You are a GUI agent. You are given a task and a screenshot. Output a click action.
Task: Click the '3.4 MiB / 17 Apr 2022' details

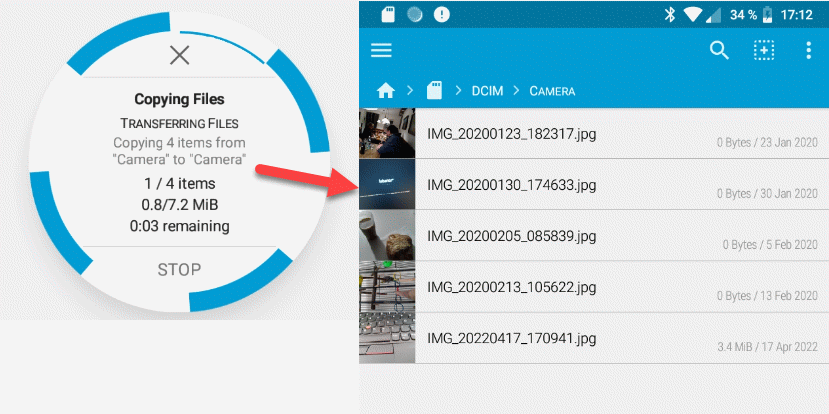click(x=767, y=347)
